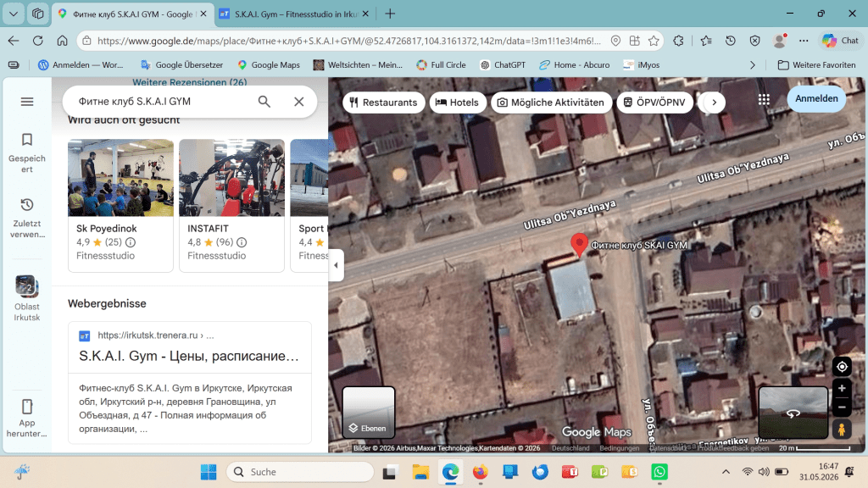The image size is (868, 488).
Task: Filter map by Hotels
Action: tap(457, 103)
